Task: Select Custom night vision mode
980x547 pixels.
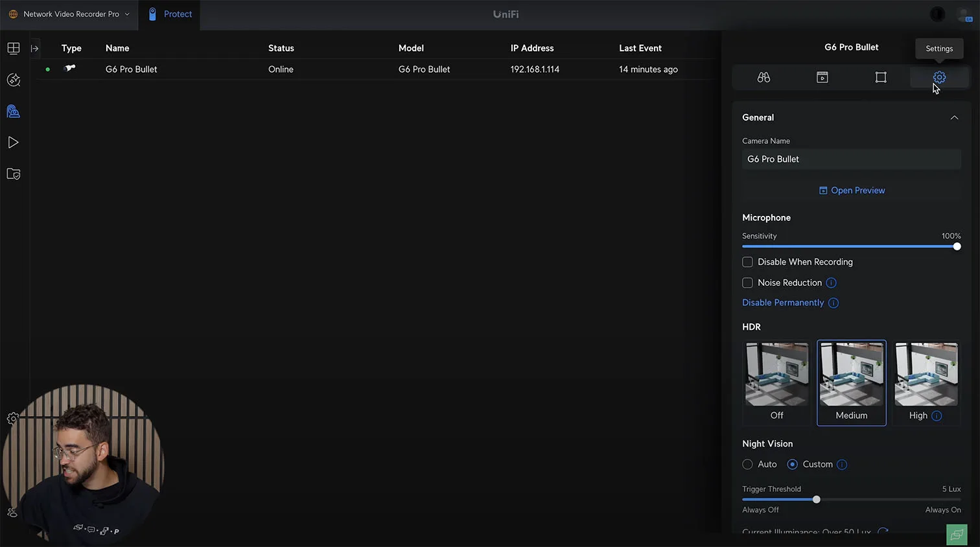Action: (x=792, y=465)
